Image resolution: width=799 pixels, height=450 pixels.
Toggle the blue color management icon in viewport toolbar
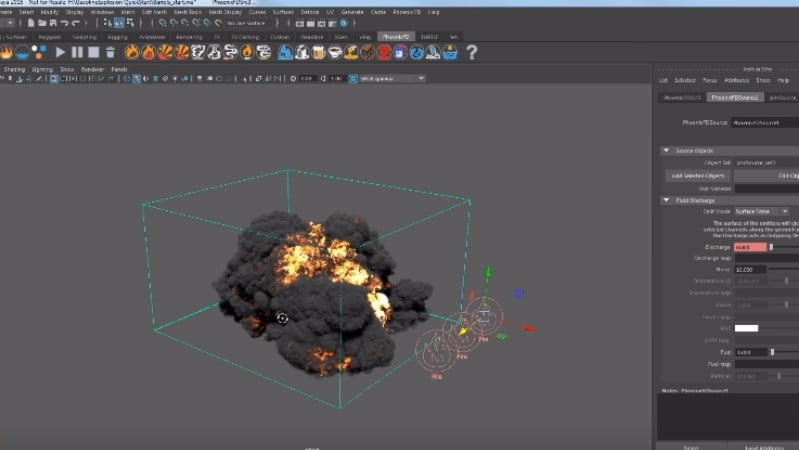click(353, 78)
